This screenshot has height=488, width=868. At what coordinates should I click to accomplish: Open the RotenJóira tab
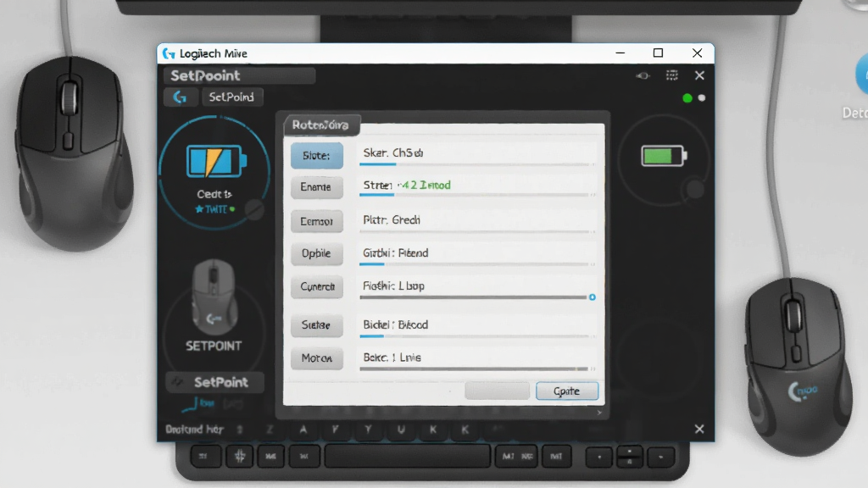[x=321, y=125]
